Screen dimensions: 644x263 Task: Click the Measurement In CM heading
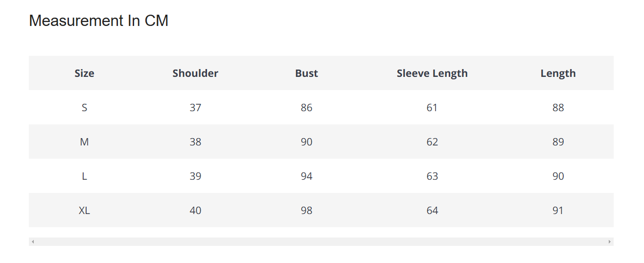99,21
